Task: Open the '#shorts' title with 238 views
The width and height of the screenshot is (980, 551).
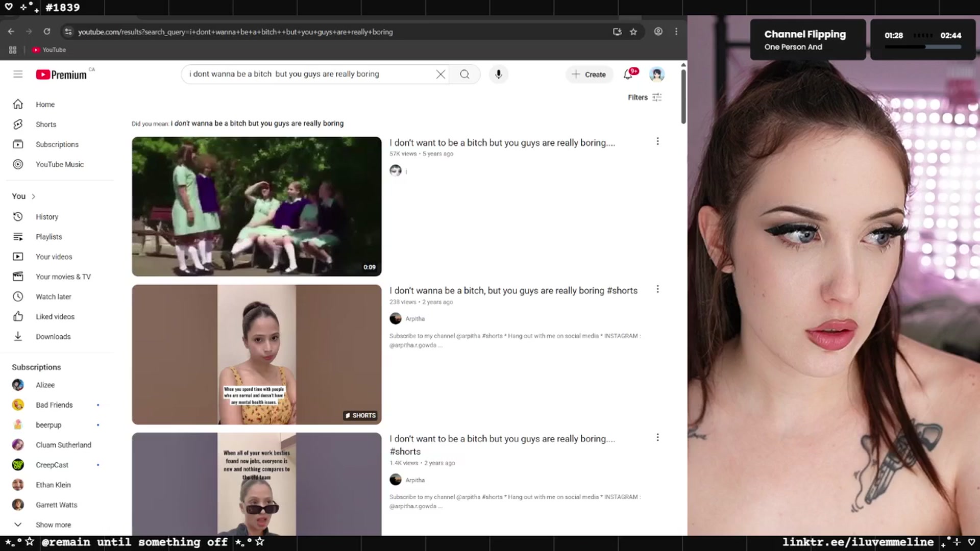Action: 513,291
